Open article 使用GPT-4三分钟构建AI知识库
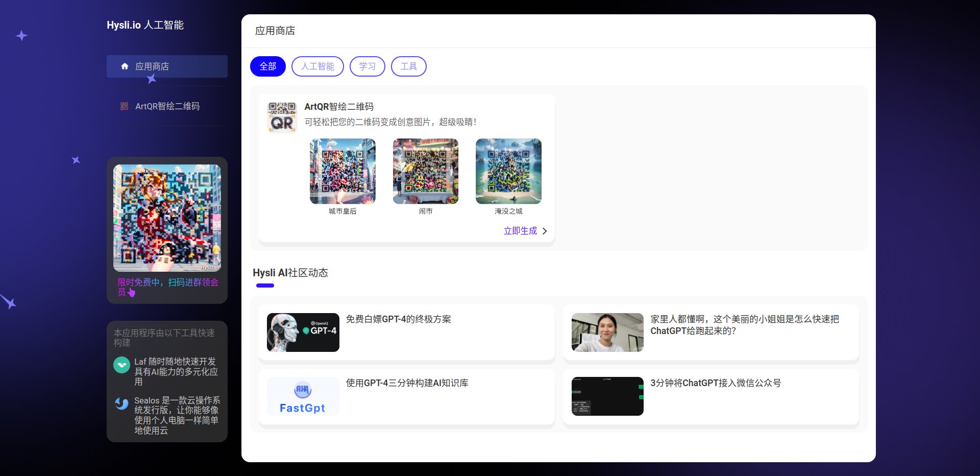The height and width of the screenshot is (476, 980). (407, 383)
